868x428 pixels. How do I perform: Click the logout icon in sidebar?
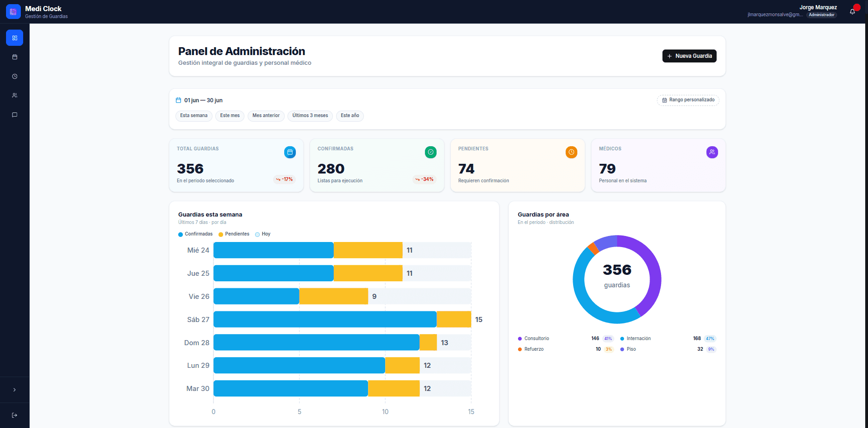14,415
